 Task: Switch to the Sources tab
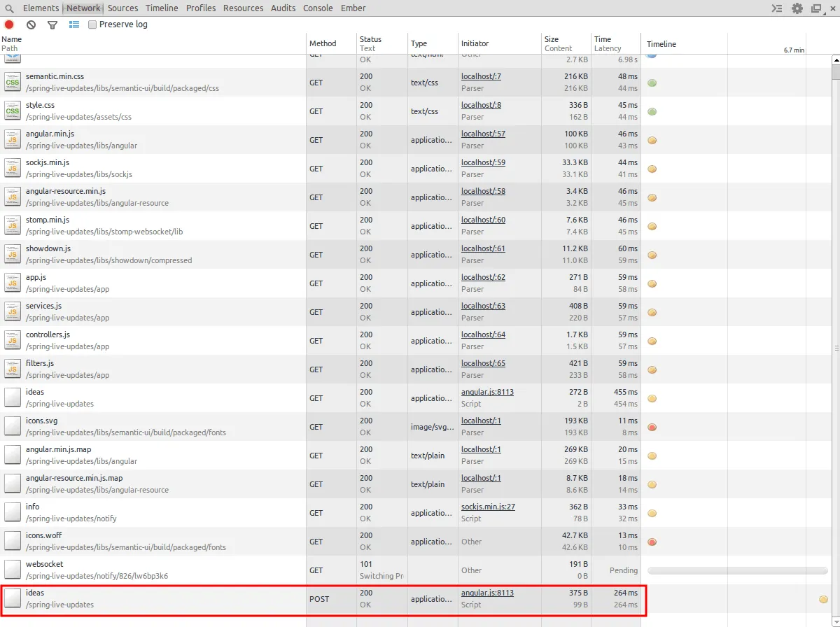(122, 8)
